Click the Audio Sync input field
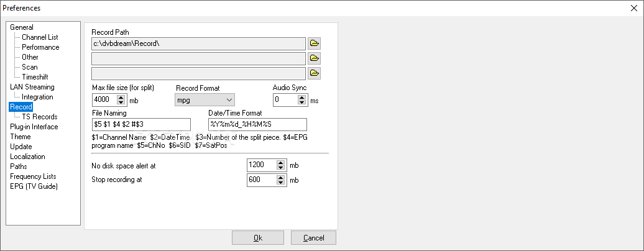 [x=285, y=100]
